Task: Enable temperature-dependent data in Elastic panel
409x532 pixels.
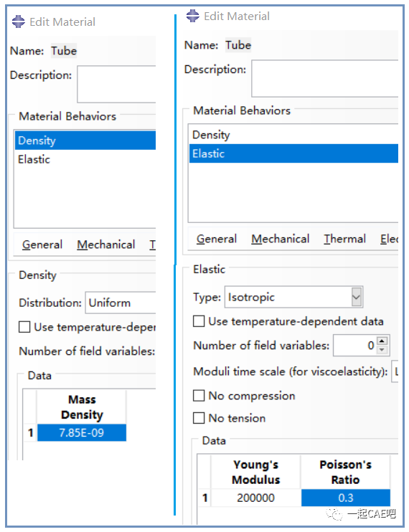Action: tap(199, 321)
